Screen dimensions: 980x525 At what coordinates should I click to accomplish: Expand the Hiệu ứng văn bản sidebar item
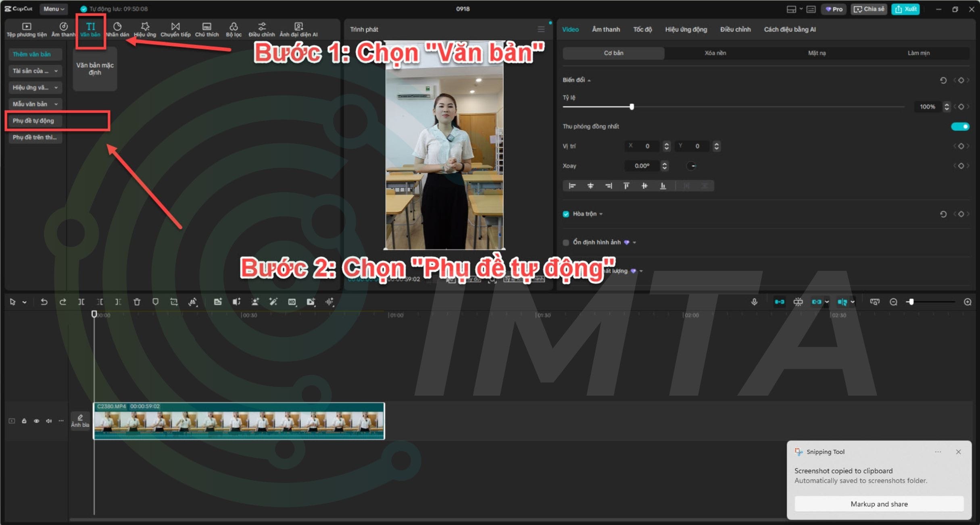(x=35, y=87)
